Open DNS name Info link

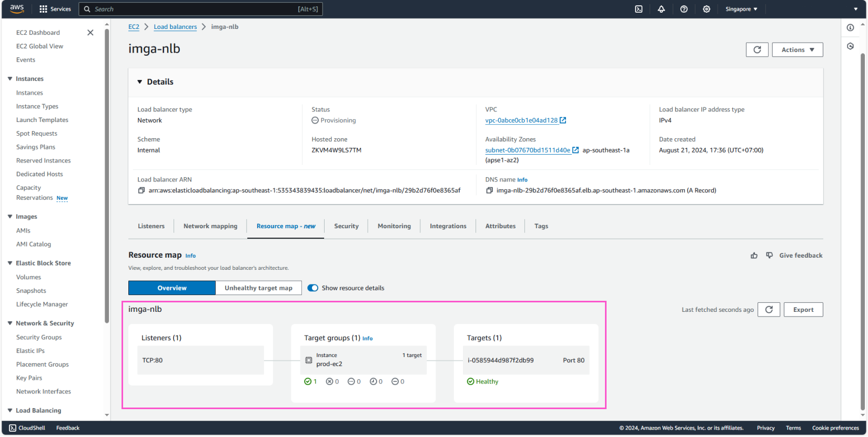522,180
